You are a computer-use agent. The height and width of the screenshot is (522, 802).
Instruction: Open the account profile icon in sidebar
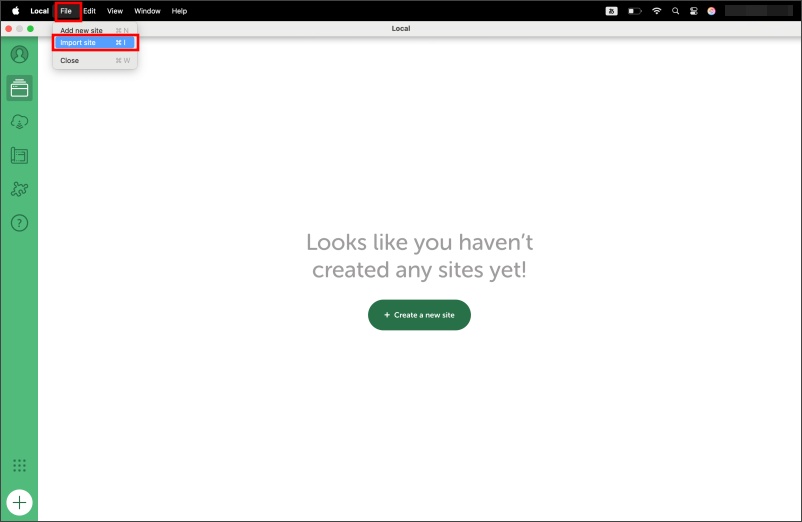(x=19, y=54)
